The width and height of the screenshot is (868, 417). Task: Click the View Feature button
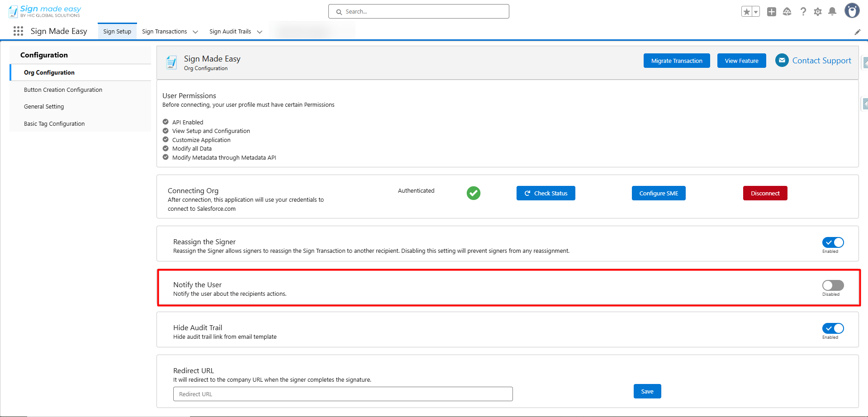point(742,61)
